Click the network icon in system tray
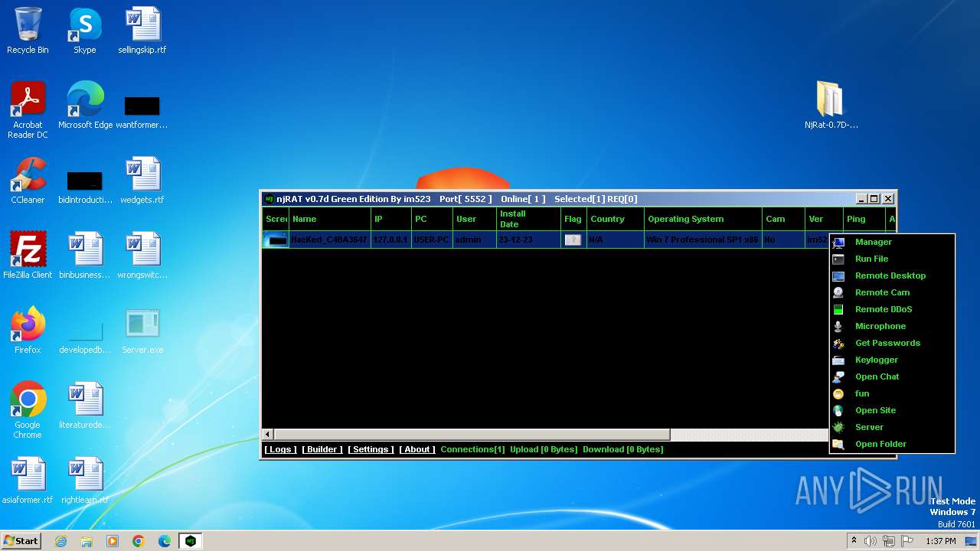 889,541
